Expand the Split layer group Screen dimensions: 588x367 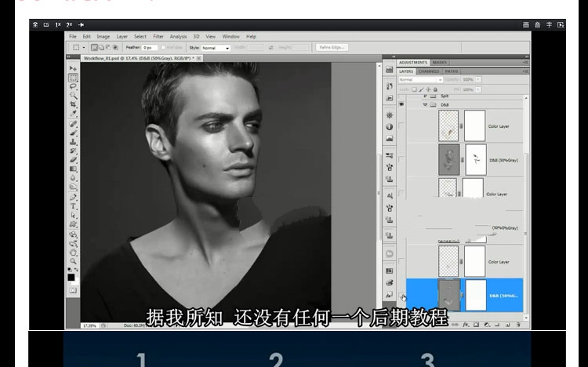(425, 96)
